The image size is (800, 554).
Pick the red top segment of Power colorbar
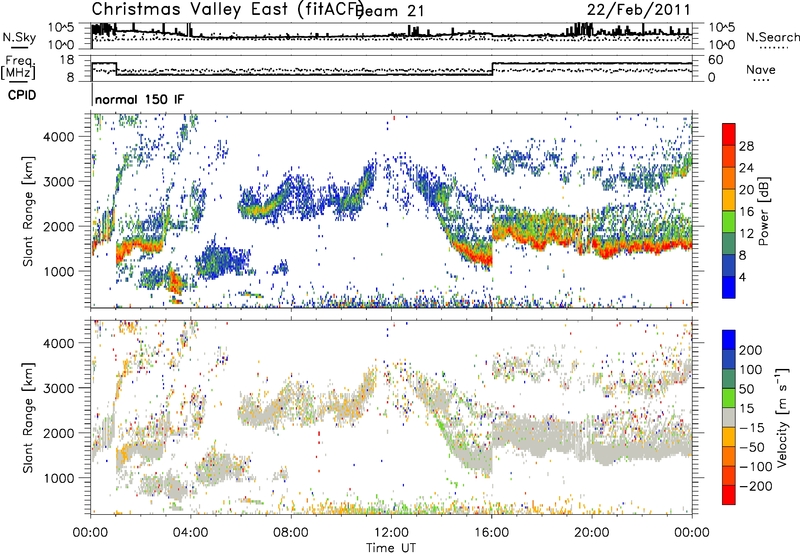[x=729, y=135]
